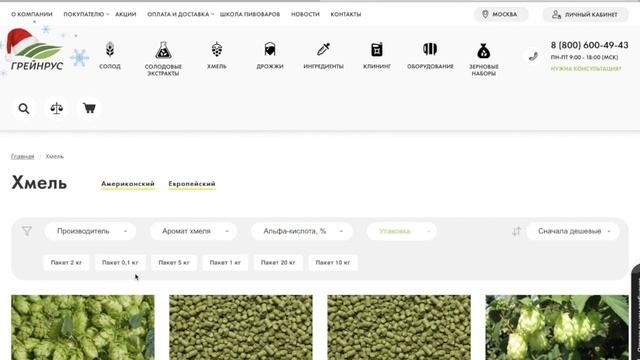Toggle the Пакет 0,1 кг filter
The width and height of the screenshot is (640, 360).
120,262
